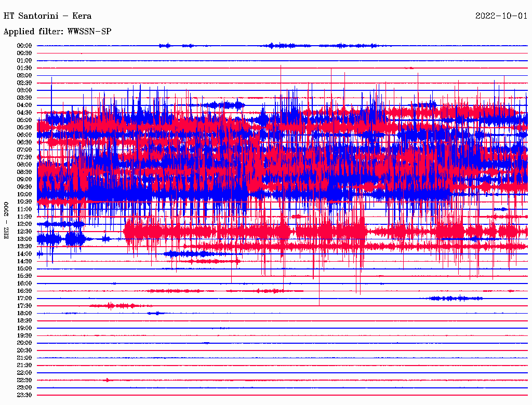532x405 pixels.
Task: Click the 20:00 time label
Action: (x=24, y=343)
